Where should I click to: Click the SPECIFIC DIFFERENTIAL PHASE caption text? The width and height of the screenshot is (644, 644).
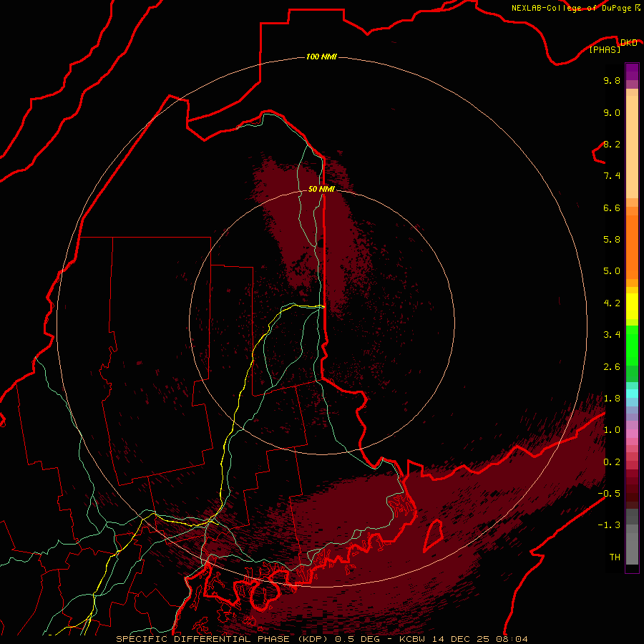(x=202, y=639)
